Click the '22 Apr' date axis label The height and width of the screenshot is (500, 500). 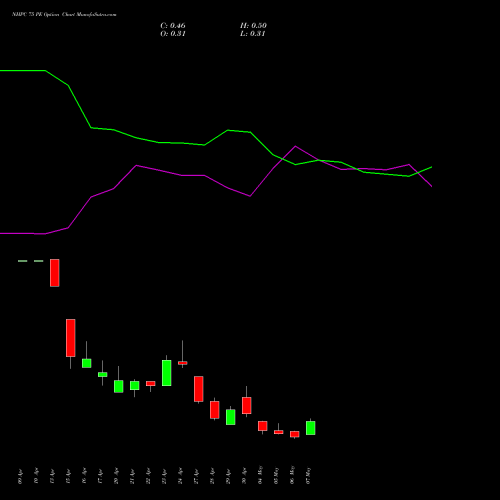click(148, 477)
